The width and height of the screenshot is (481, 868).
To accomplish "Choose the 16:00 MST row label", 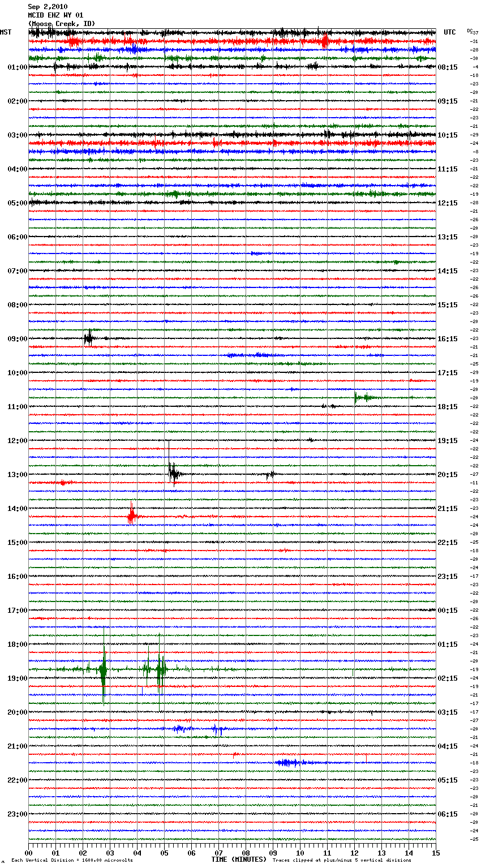I will (x=18, y=577).
